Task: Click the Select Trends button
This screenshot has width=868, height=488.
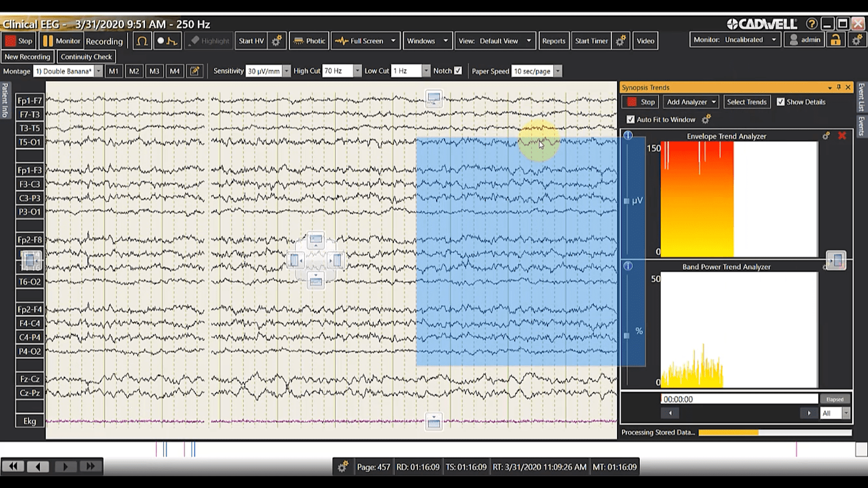Action: click(746, 102)
